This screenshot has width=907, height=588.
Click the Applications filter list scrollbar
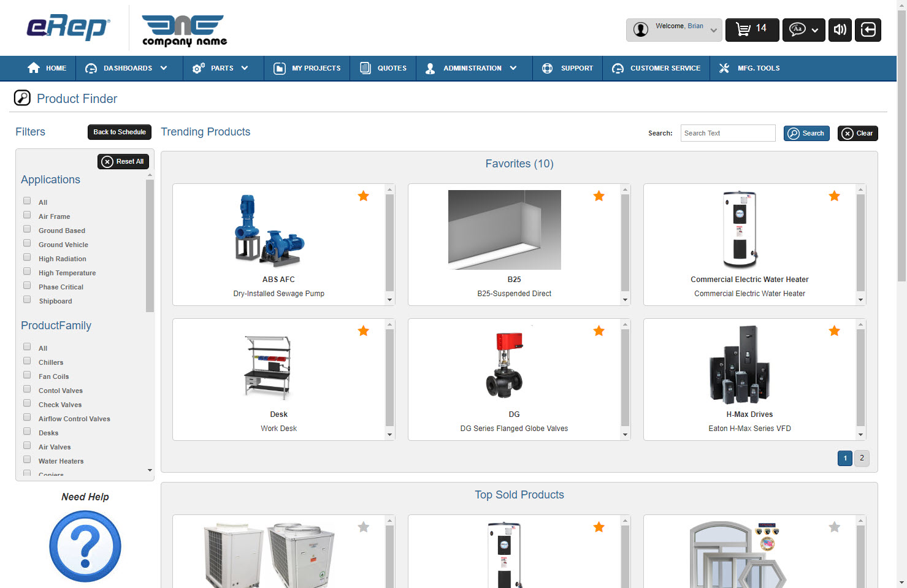pos(150,246)
